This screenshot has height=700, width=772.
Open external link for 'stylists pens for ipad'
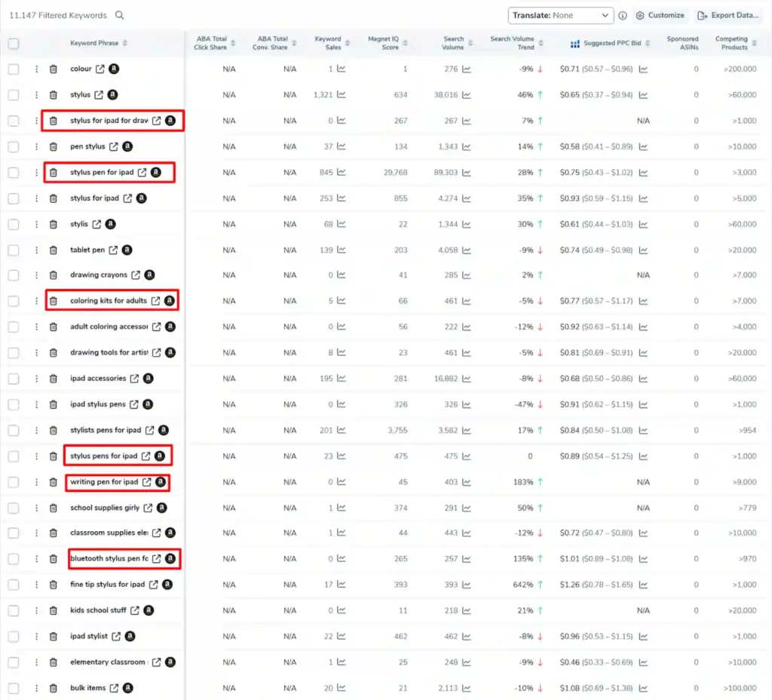150,430
